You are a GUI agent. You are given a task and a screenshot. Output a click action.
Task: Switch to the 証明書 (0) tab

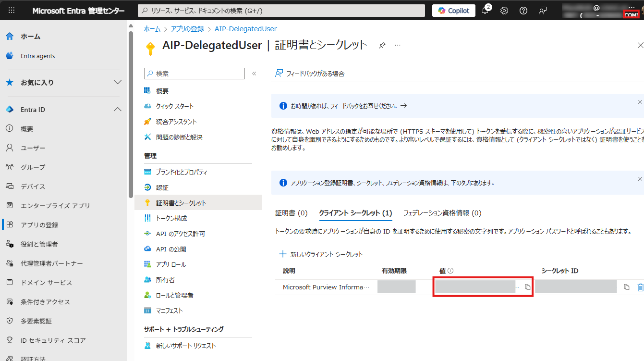[292, 213]
